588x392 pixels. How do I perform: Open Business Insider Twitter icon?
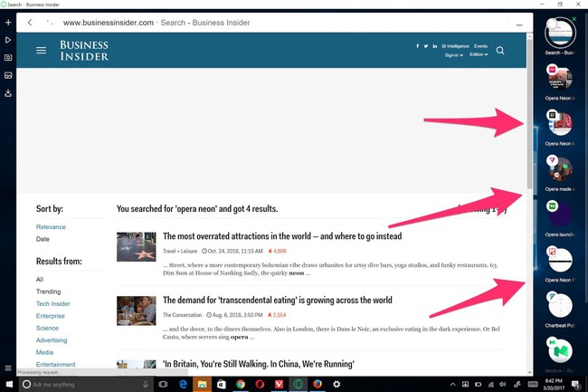click(x=426, y=46)
